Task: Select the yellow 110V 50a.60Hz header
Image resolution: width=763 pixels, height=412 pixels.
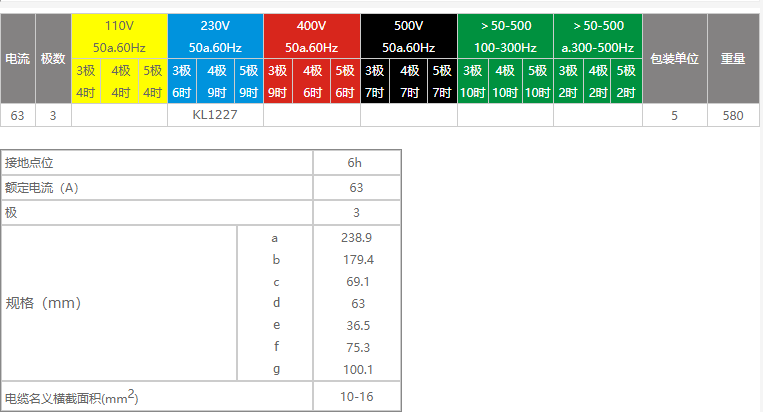Action: (119, 36)
